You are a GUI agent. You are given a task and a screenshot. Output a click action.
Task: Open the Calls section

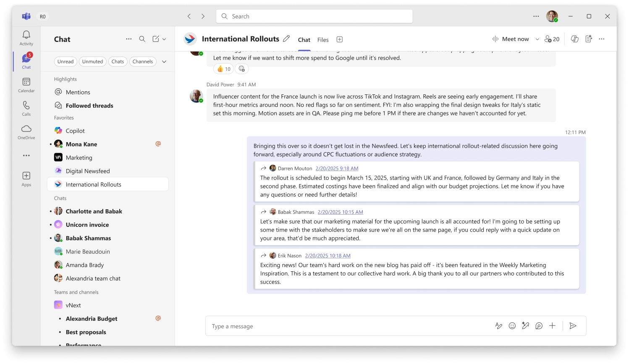click(26, 108)
